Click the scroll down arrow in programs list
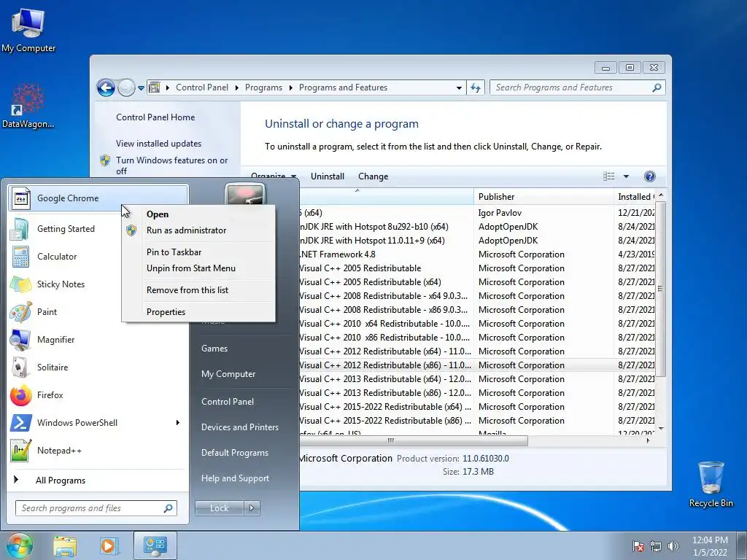 pos(660,429)
